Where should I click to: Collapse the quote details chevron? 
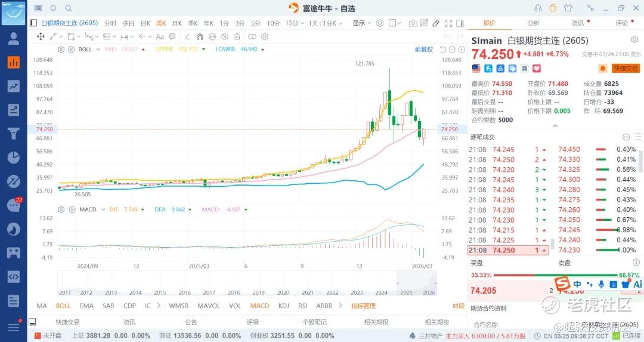(x=555, y=126)
